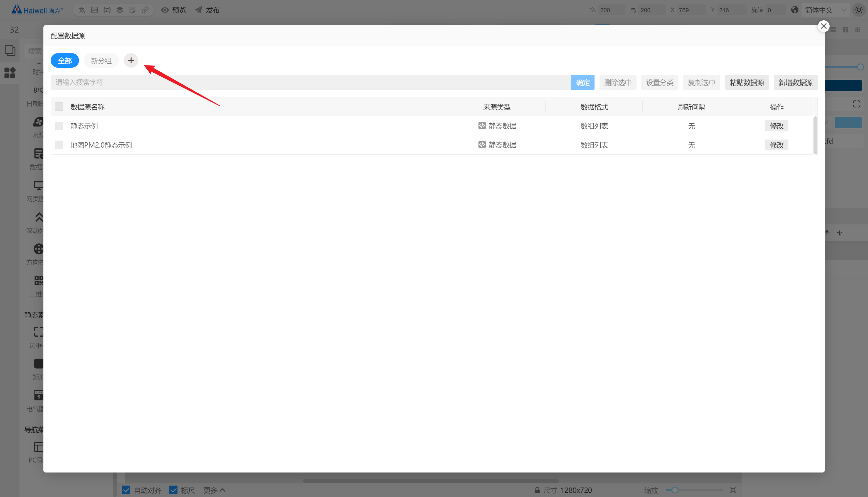Open the layers stack icon
The height and width of the screenshot is (497, 868).
(x=120, y=10)
